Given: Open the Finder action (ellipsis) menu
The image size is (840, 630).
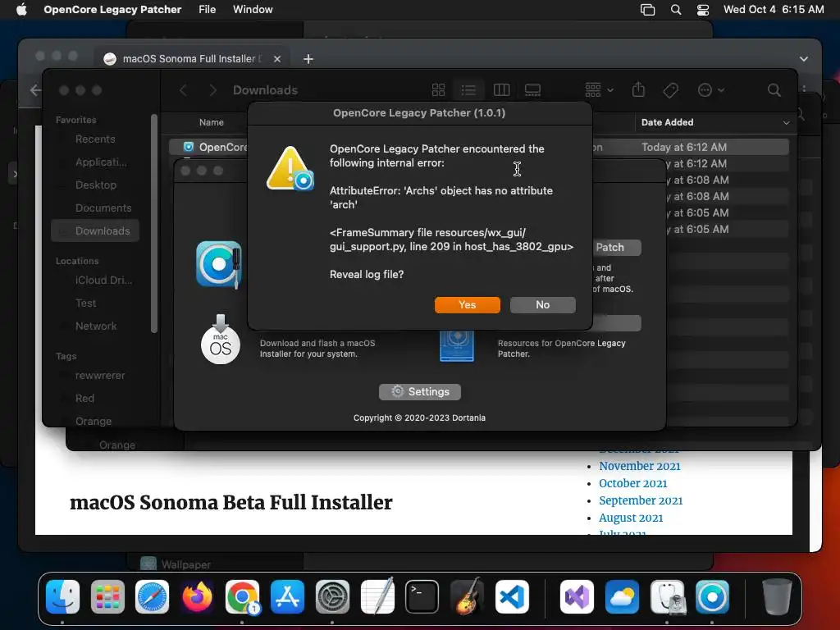Looking at the screenshot, I should (710, 90).
